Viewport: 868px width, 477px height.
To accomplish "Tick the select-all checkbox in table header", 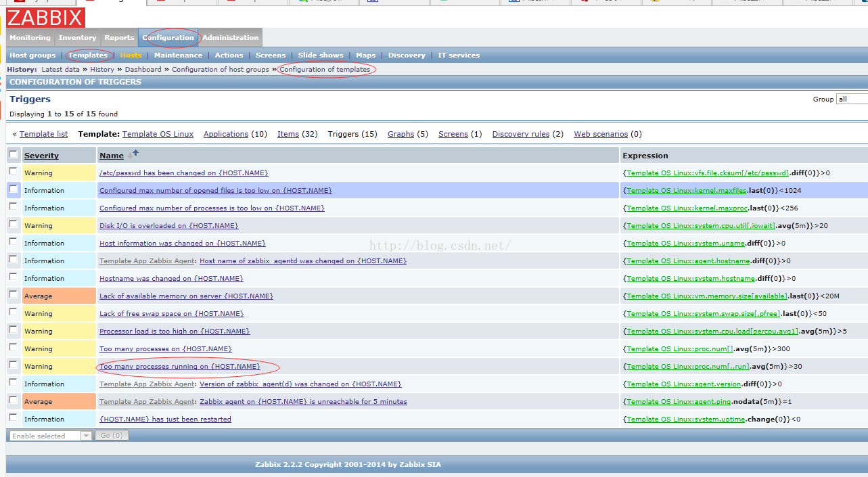I will coord(13,155).
